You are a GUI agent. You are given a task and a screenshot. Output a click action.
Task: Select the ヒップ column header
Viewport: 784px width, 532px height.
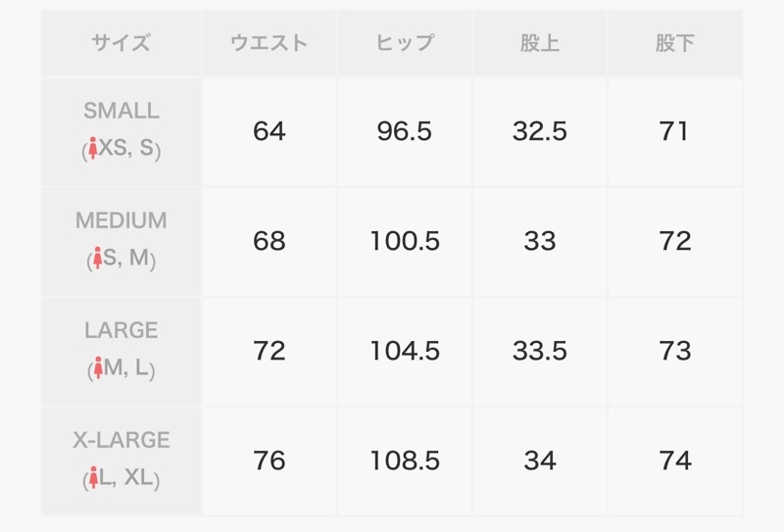(x=405, y=43)
